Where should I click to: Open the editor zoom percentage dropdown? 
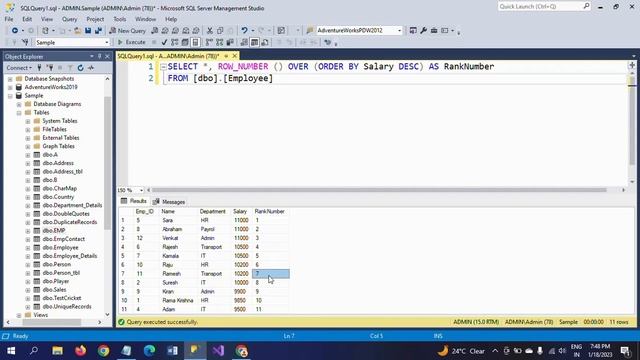(x=141, y=190)
